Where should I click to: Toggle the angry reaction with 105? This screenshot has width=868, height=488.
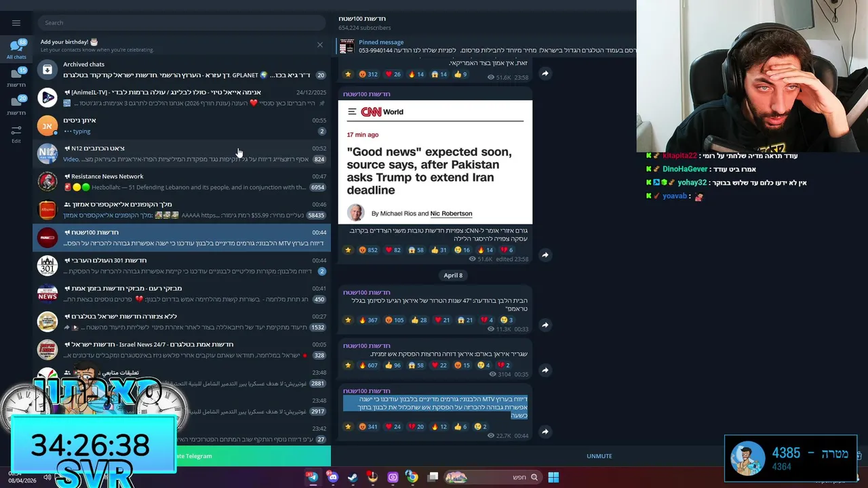[x=394, y=320]
